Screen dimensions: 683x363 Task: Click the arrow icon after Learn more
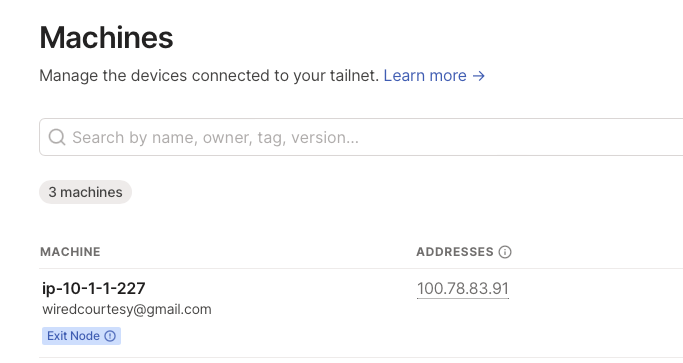(x=479, y=76)
